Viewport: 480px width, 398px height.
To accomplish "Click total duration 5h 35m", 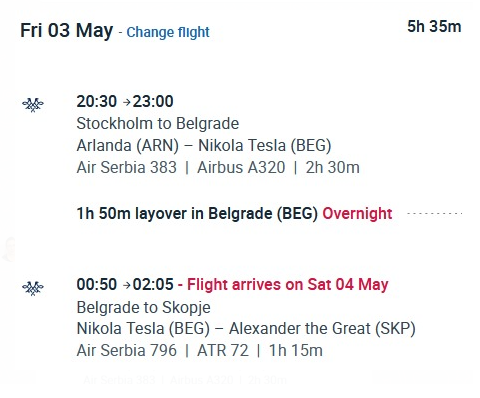I will click(434, 27).
